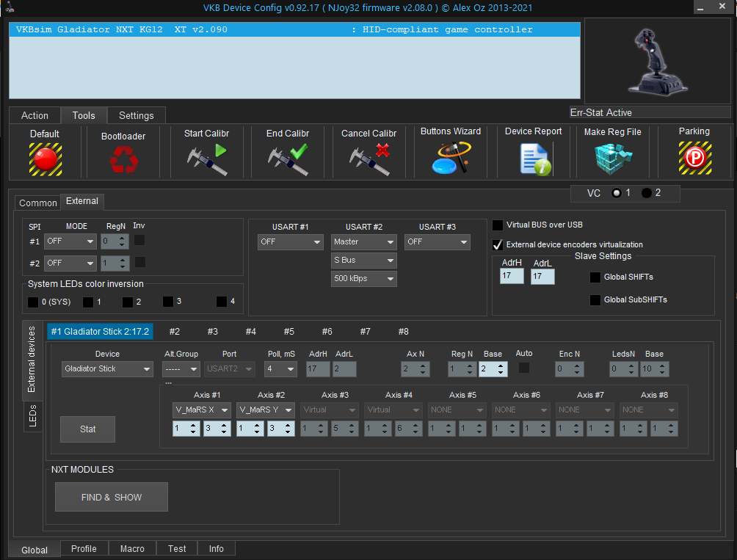737x560 pixels.
Task: Select external device tab #2
Action: (x=175, y=332)
